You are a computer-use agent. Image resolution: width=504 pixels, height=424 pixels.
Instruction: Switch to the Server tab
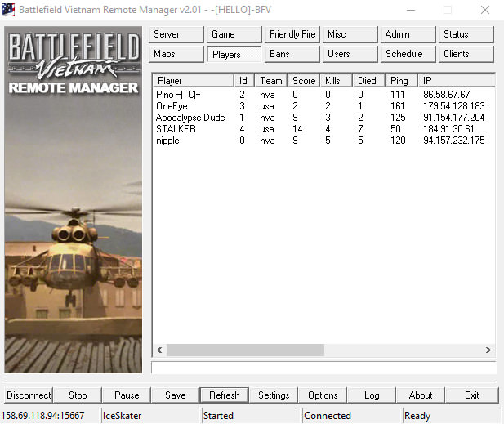point(176,34)
